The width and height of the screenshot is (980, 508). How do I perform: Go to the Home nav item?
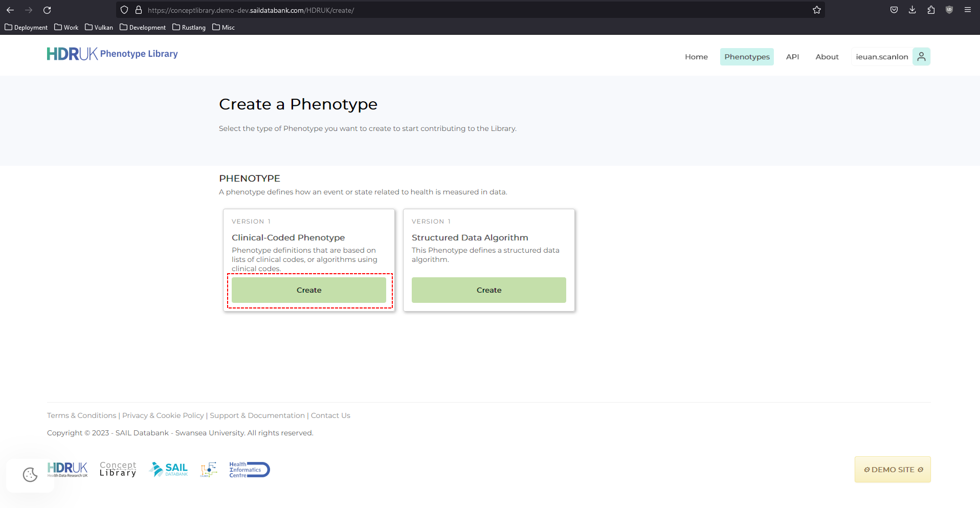coord(696,57)
